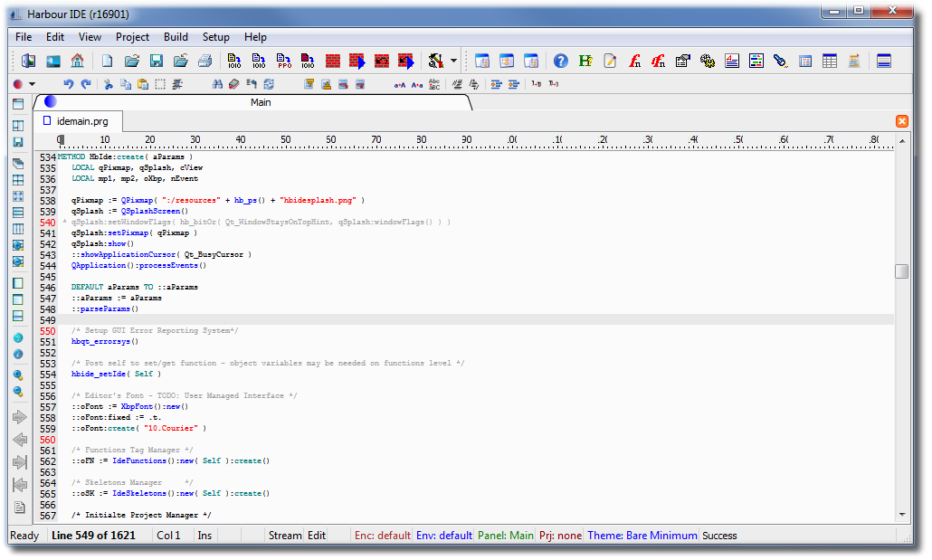Click the printer icon to print
Screen dimensions: 932x560
click(x=205, y=62)
